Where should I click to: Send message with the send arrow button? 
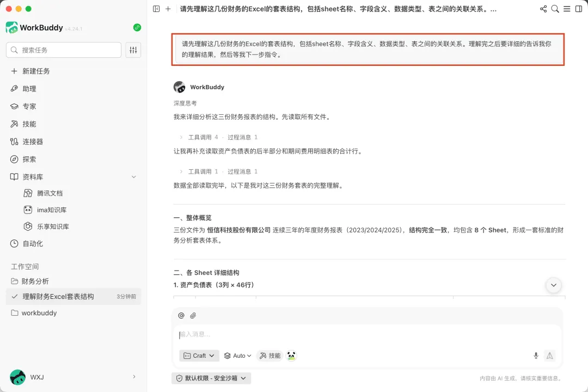pos(550,356)
